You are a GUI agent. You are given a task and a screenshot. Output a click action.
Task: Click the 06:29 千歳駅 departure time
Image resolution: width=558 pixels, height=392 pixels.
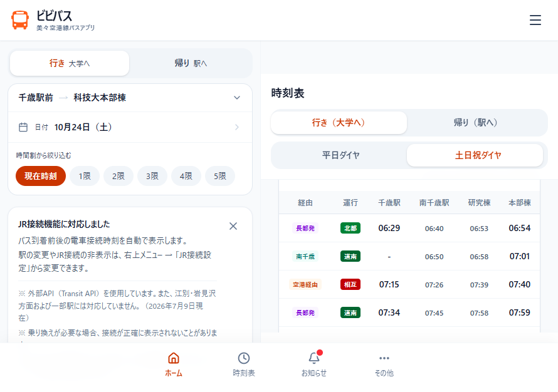(389, 228)
